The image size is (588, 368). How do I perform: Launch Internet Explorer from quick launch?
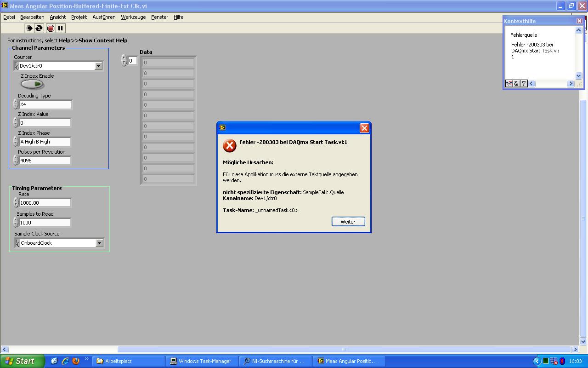tap(65, 361)
